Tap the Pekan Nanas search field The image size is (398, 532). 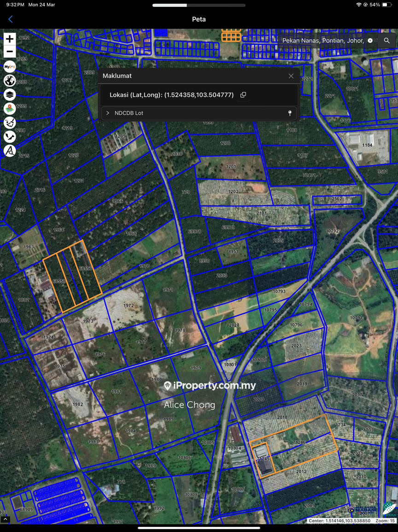click(x=322, y=41)
